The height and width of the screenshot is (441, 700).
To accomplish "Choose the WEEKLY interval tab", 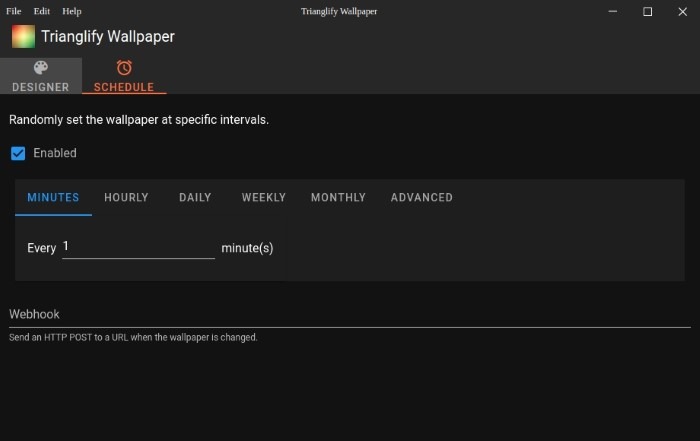I will [x=263, y=197].
